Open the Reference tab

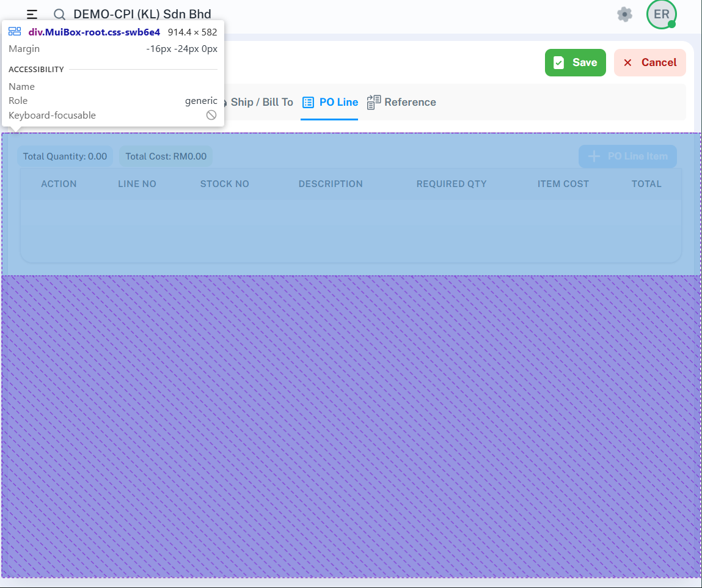(401, 102)
